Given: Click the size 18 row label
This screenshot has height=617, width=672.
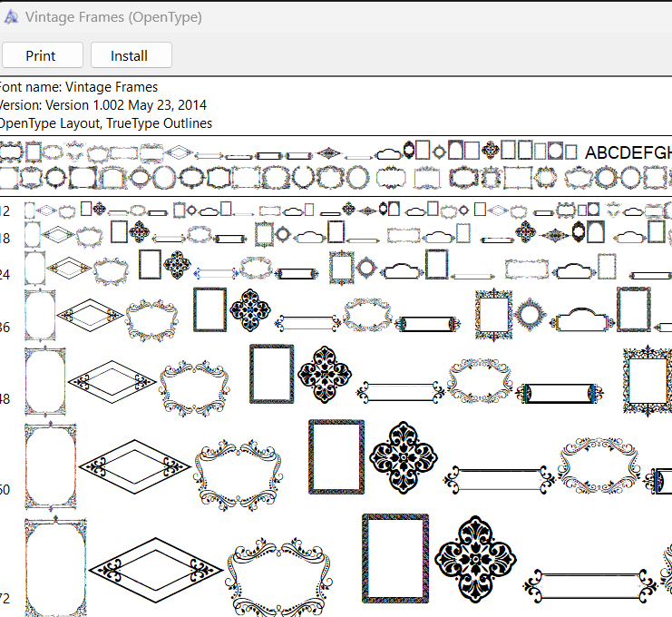Looking at the screenshot, I should [5, 239].
